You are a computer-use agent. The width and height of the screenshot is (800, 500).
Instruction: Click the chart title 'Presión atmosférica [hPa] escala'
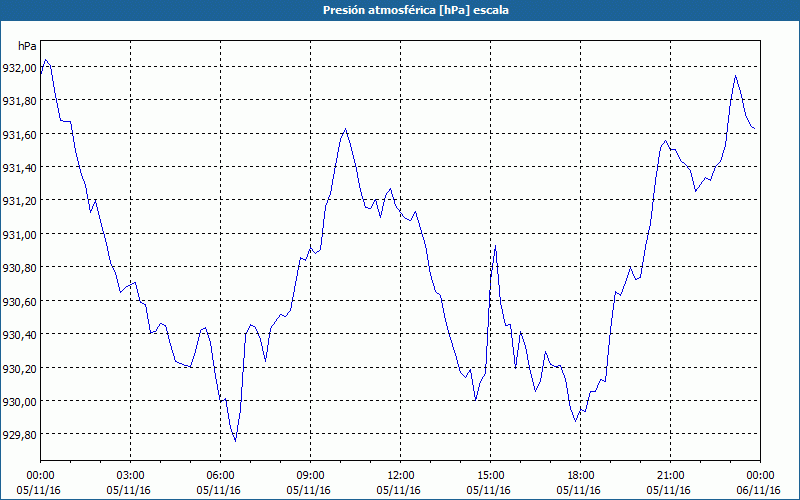[415, 10]
